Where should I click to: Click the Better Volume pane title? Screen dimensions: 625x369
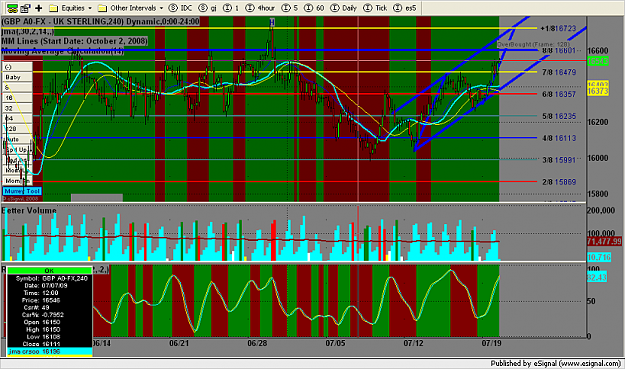coord(29,210)
